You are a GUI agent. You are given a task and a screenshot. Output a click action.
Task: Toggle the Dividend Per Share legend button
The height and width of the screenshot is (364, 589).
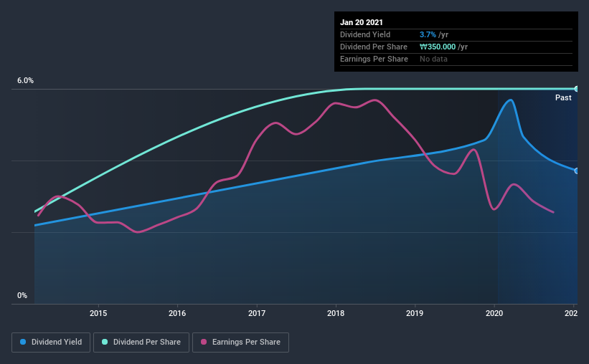click(x=141, y=343)
